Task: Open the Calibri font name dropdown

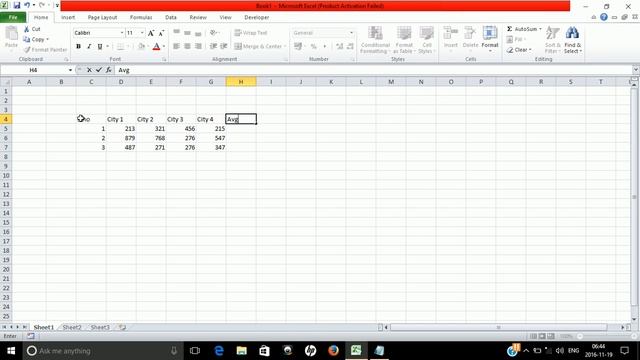Action: coord(122,33)
